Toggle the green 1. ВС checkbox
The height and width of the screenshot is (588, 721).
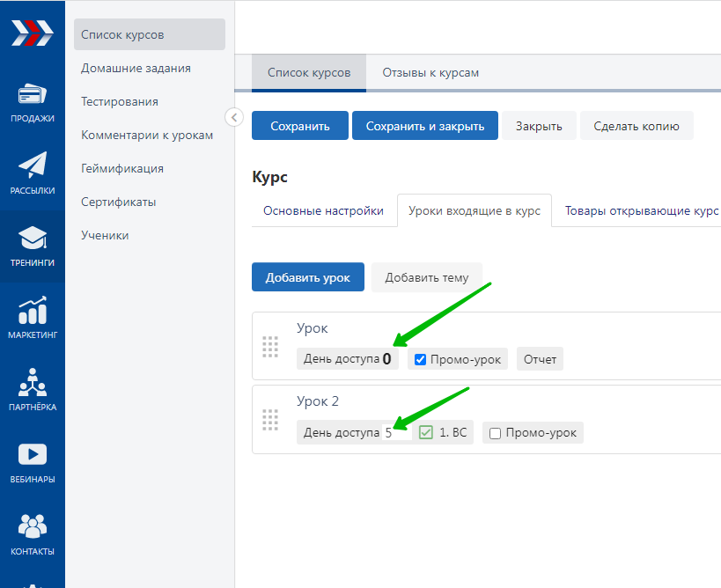point(426,433)
